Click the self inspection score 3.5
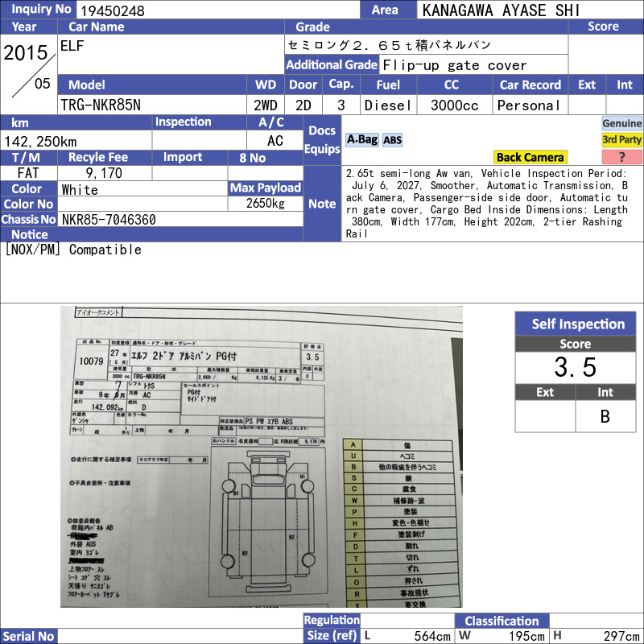644x644 pixels. pyautogui.click(x=575, y=367)
